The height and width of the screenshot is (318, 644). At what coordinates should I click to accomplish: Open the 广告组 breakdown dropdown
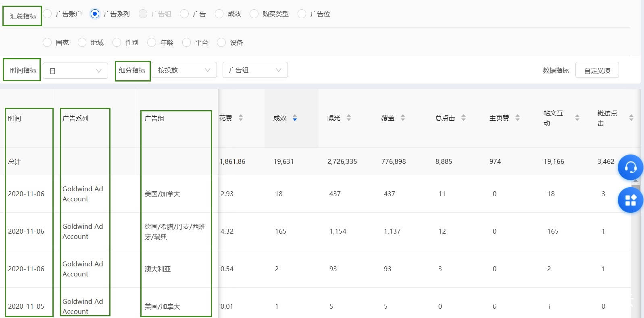point(255,70)
